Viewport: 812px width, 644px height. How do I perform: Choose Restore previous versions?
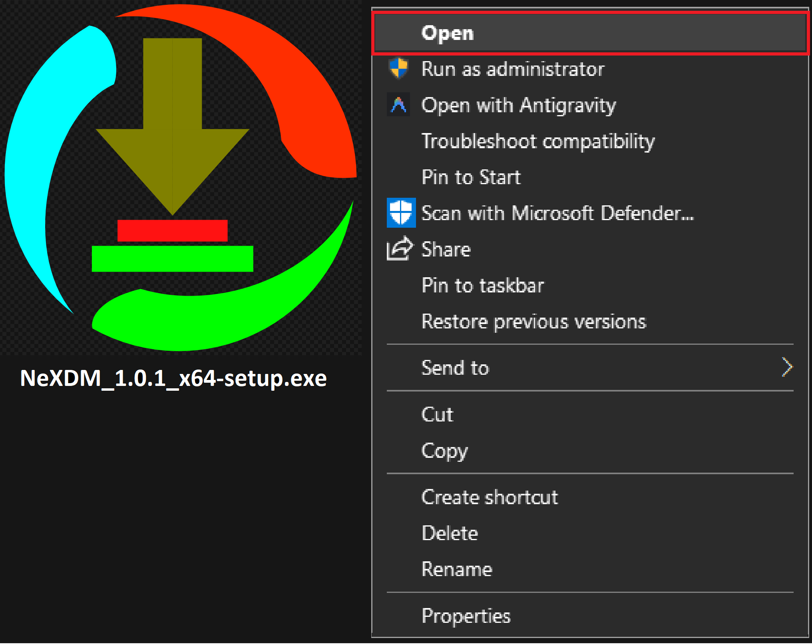click(x=533, y=321)
